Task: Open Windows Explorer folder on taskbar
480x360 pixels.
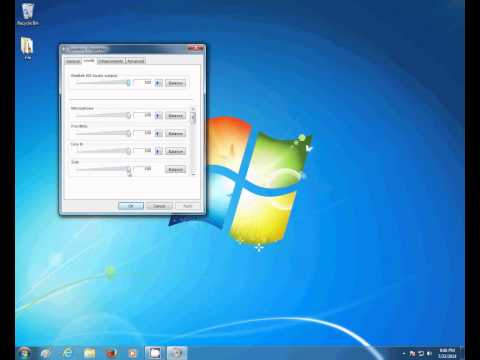Action: (x=89, y=353)
